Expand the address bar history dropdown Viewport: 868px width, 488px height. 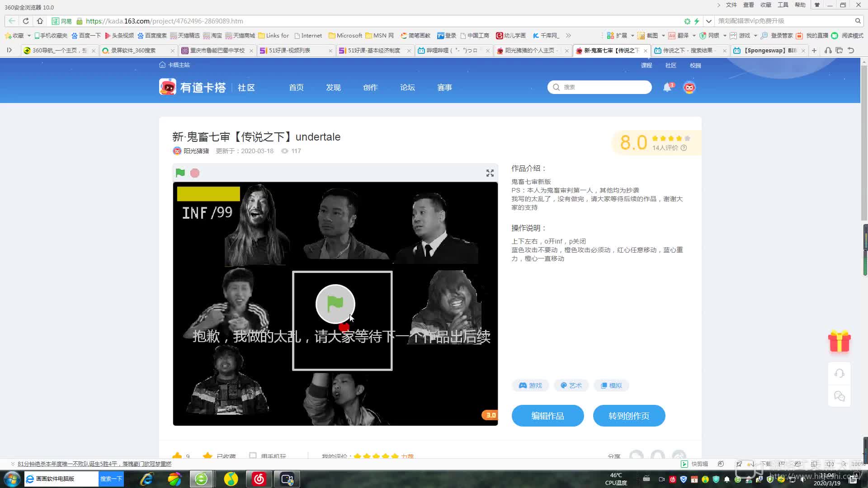click(x=708, y=21)
